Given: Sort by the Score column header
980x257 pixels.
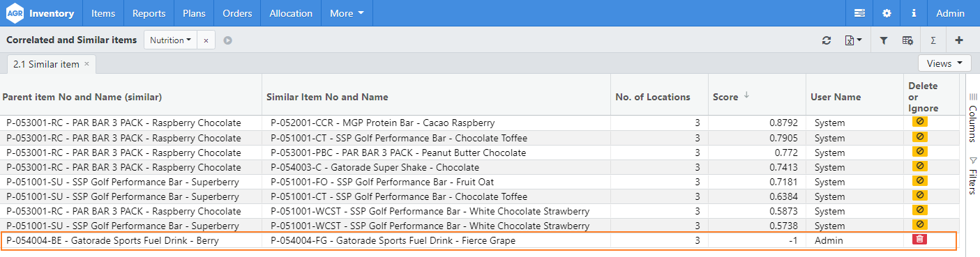Looking at the screenshot, I should 725,97.
